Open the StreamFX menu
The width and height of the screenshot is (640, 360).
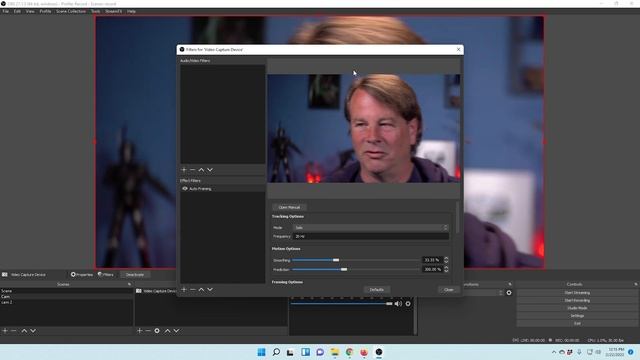pyautogui.click(x=113, y=11)
